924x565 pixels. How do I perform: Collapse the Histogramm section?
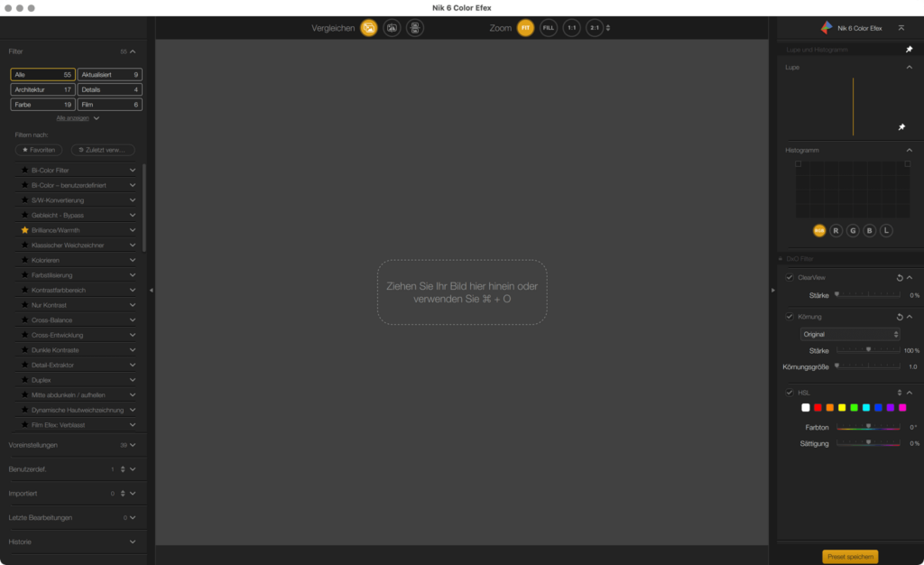(910, 150)
